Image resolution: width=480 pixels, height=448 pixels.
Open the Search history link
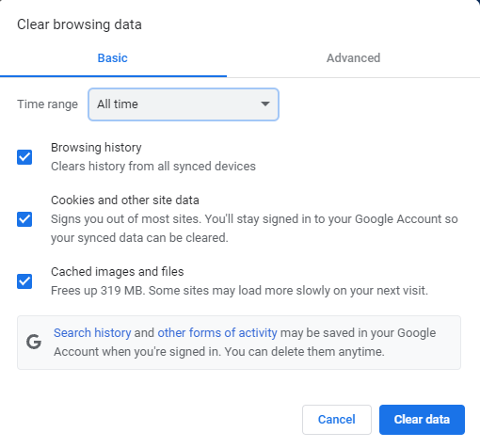92,333
